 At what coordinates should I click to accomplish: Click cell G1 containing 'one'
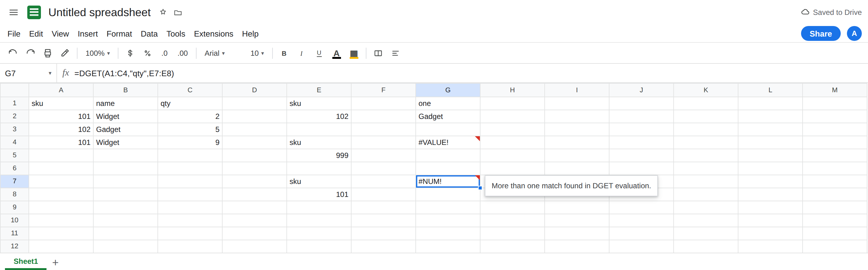[448, 103]
